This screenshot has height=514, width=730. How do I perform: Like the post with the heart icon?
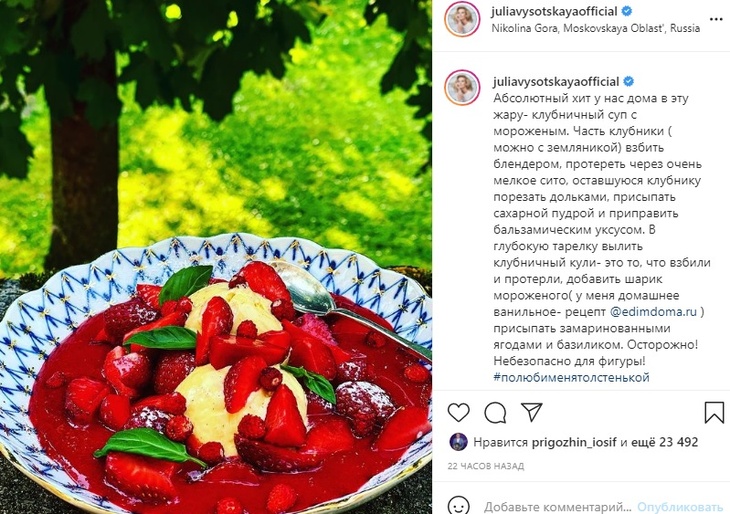click(x=459, y=412)
